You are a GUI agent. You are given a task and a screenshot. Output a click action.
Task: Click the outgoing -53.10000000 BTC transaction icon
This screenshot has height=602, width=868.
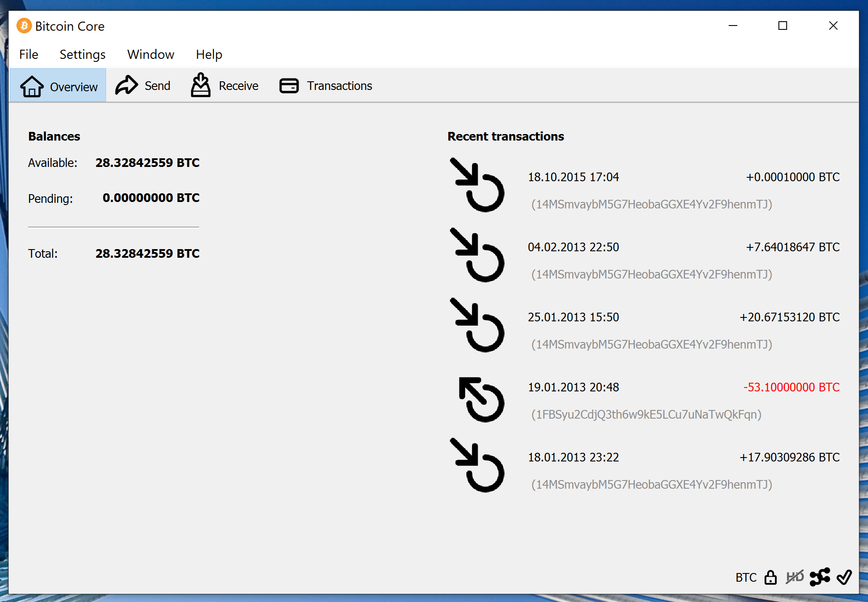tap(480, 400)
